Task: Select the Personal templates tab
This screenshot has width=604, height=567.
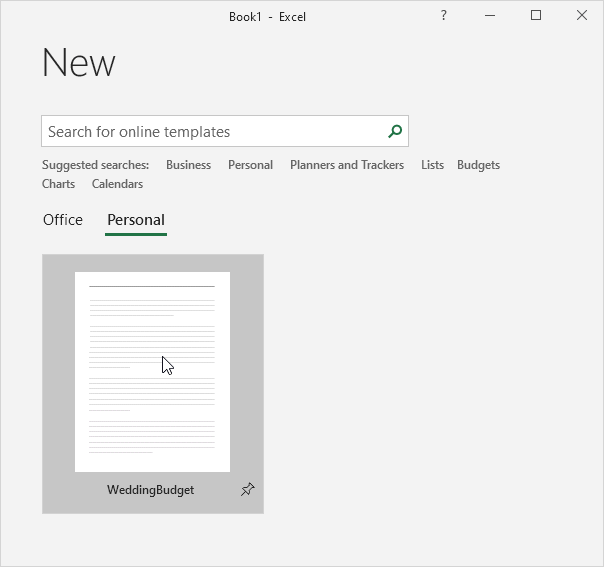Action: (136, 220)
